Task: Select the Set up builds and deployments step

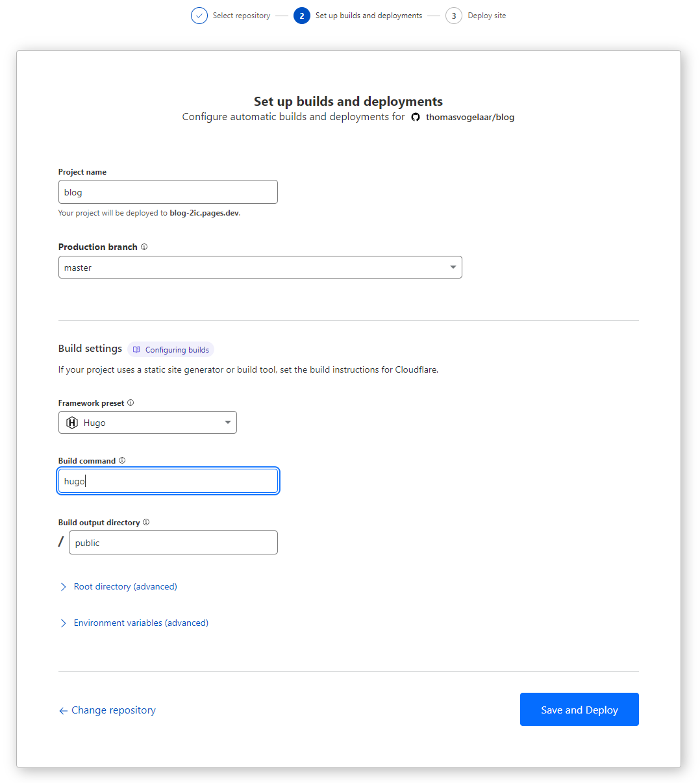Action: tap(300, 15)
